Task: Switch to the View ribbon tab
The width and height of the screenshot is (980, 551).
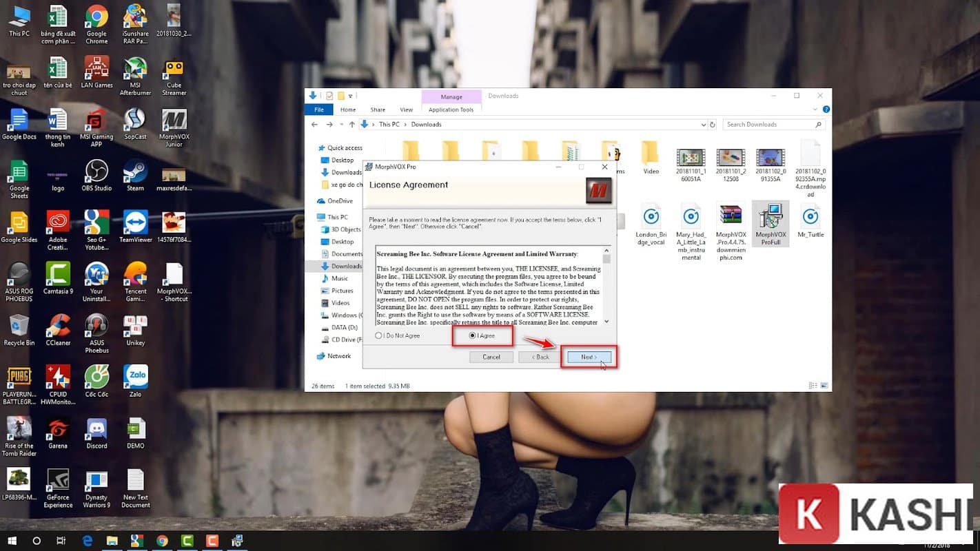Action: click(x=406, y=109)
